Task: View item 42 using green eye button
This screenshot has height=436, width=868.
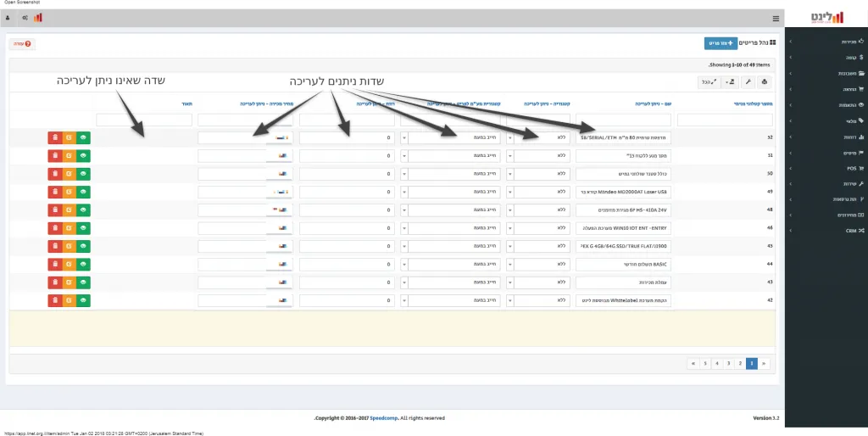Action: coord(84,300)
